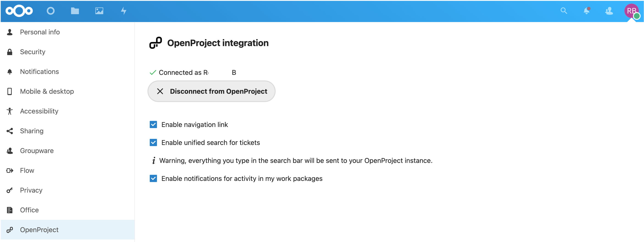Click the info icon next to the warning text
Viewport: 644px width, 242px height.
pos(153,161)
